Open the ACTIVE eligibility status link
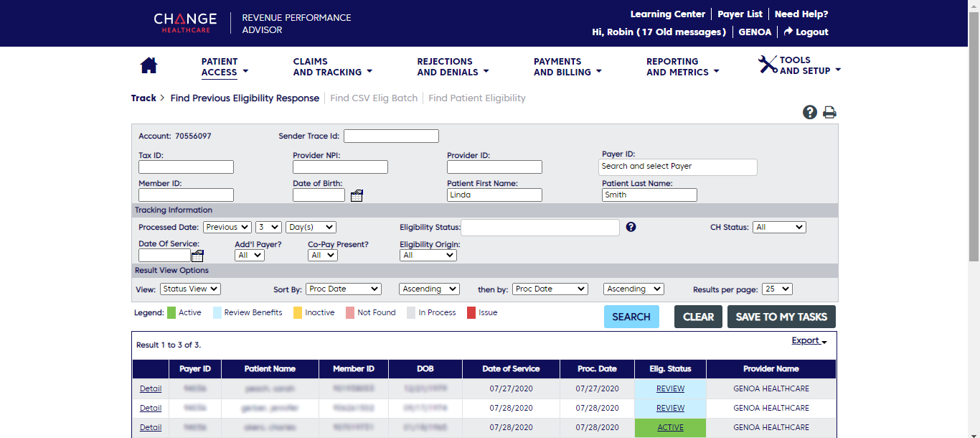This screenshot has height=438, width=980. [670, 427]
